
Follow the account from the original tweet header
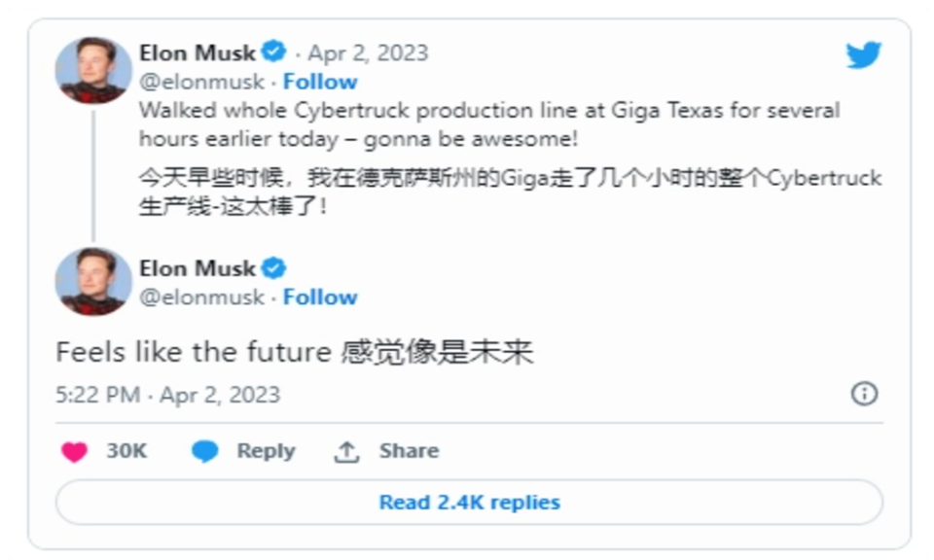pos(320,82)
